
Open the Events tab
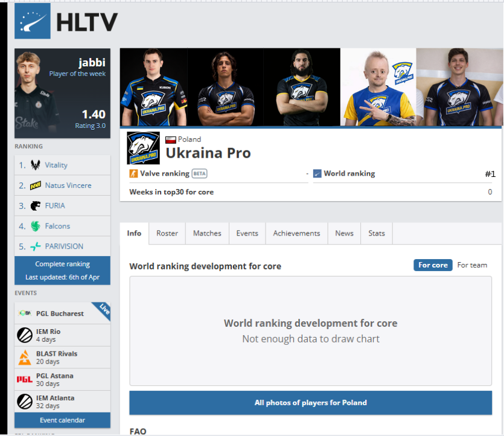point(247,234)
